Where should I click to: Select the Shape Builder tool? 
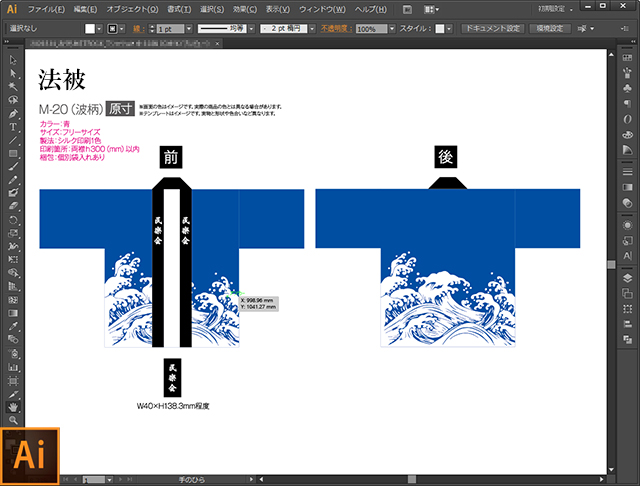coord(13,273)
